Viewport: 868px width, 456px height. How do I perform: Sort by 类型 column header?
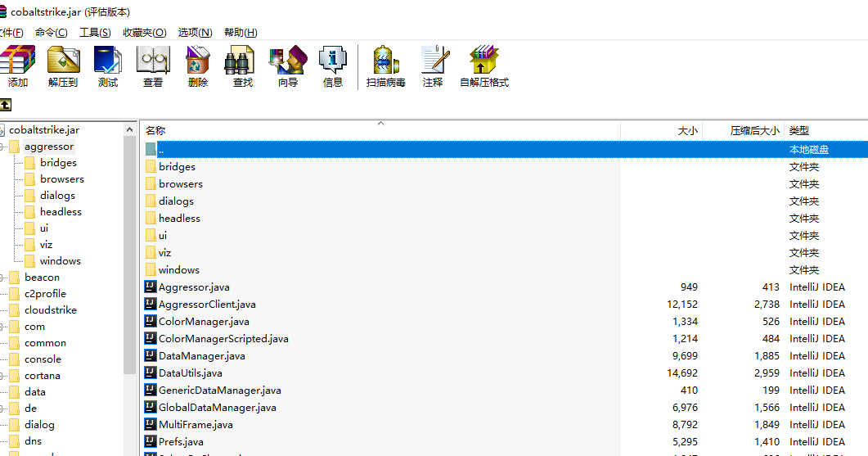[x=826, y=131]
